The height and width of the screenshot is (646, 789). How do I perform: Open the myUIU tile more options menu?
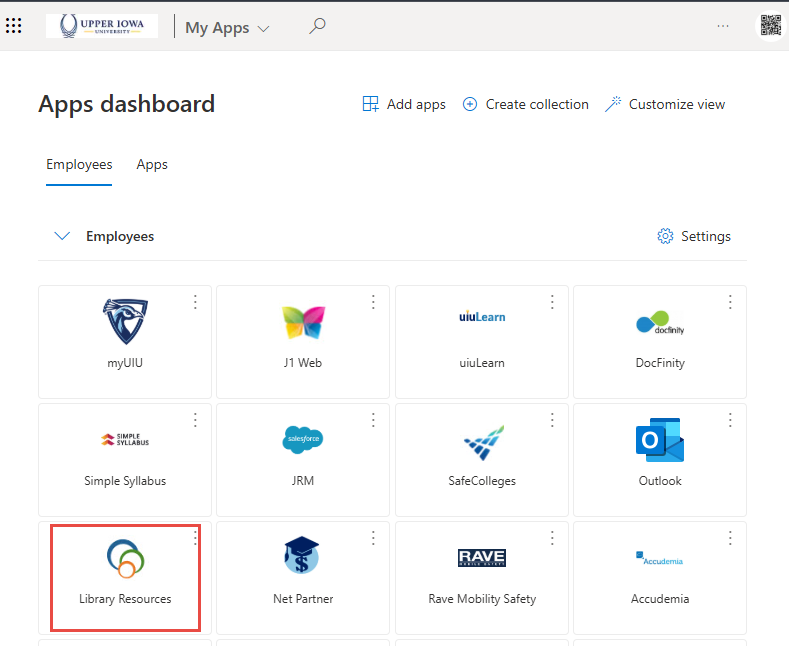[x=195, y=302]
